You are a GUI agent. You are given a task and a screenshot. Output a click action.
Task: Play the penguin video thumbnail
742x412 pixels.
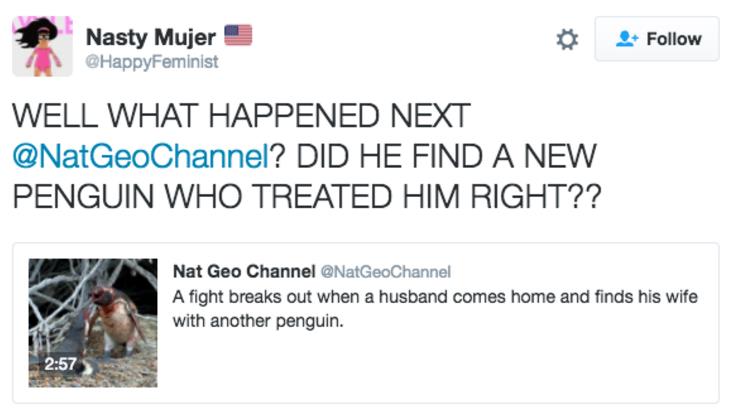(x=93, y=323)
